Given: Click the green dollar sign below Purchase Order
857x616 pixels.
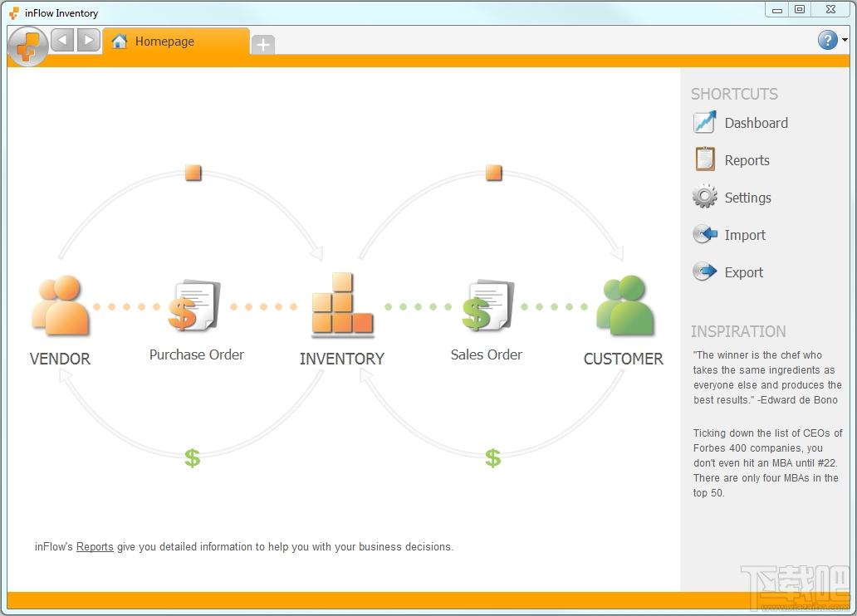Looking at the screenshot, I should coord(193,457).
